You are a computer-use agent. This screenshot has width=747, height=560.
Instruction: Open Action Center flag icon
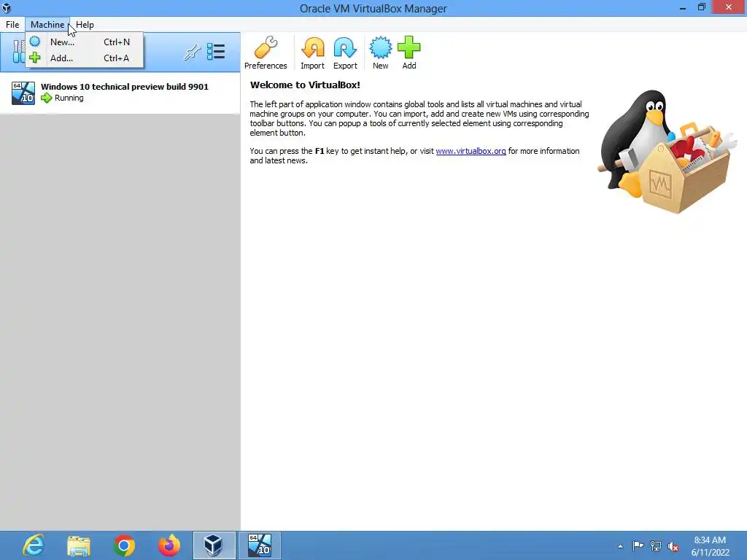pos(638,546)
